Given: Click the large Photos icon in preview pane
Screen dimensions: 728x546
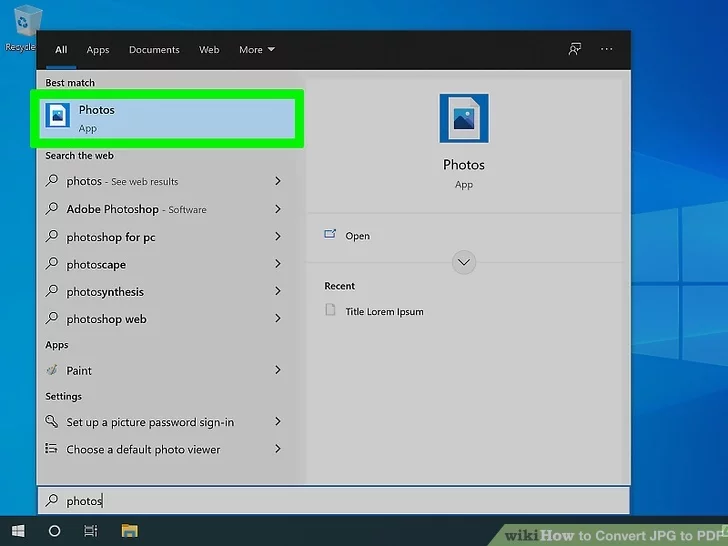Looking at the screenshot, I should pos(463,119).
